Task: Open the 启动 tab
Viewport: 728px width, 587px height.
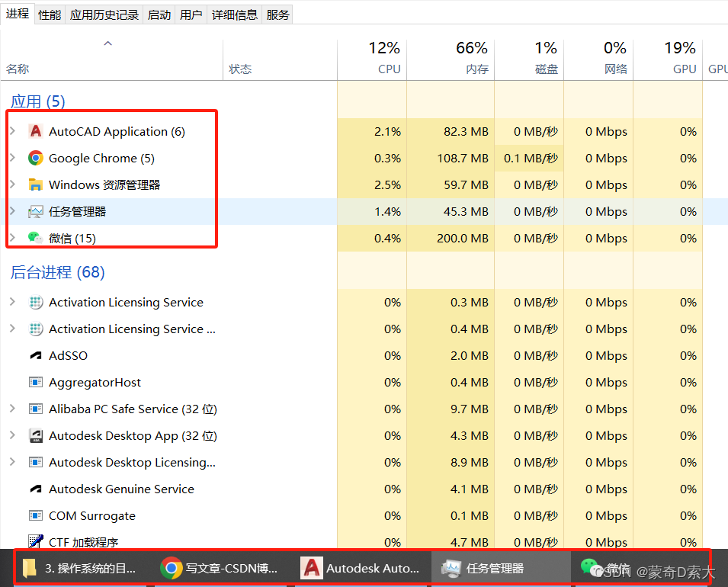Action: tap(159, 14)
